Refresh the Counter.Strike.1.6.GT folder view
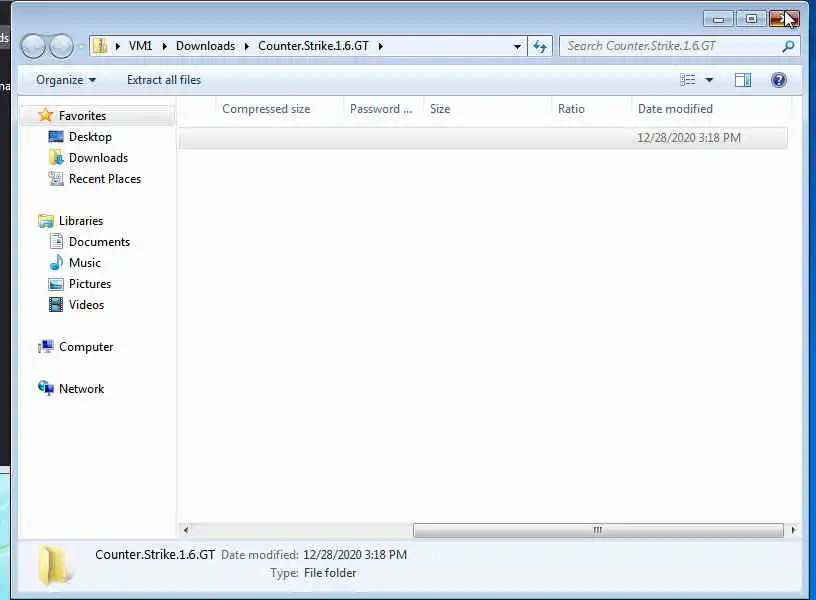 click(x=540, y=47)
